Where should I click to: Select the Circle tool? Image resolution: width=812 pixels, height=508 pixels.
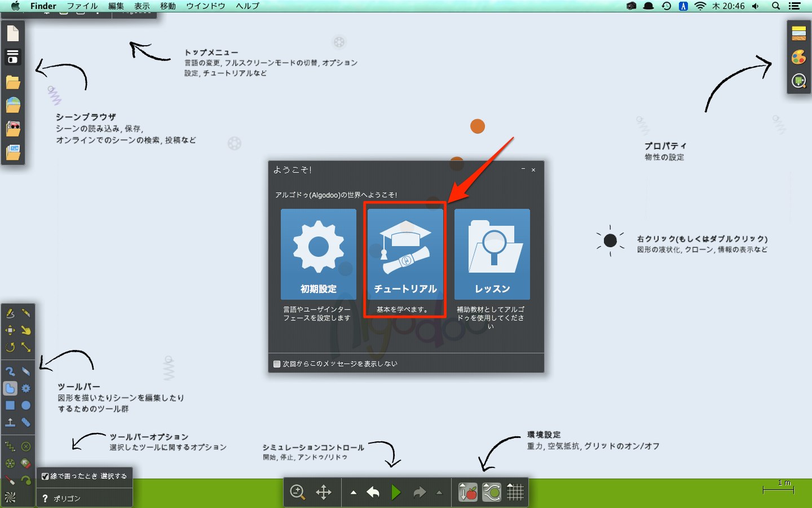click(26, 405)
